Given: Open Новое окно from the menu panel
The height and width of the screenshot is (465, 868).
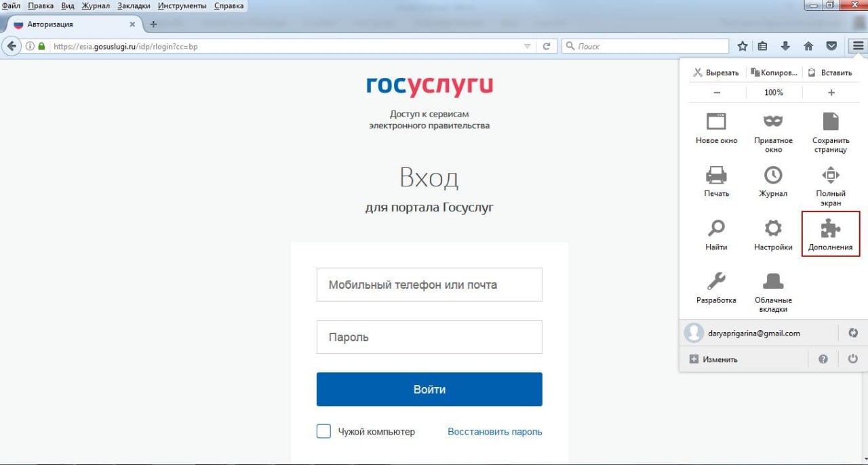Looking at the screenshot, I should coord(716,128).
